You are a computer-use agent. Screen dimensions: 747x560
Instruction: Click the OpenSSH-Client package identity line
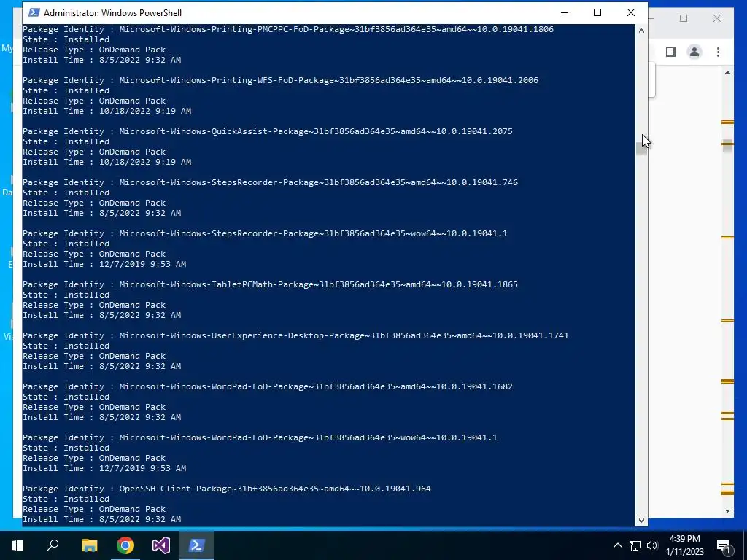pyautogui.click(x=227, y=489)
